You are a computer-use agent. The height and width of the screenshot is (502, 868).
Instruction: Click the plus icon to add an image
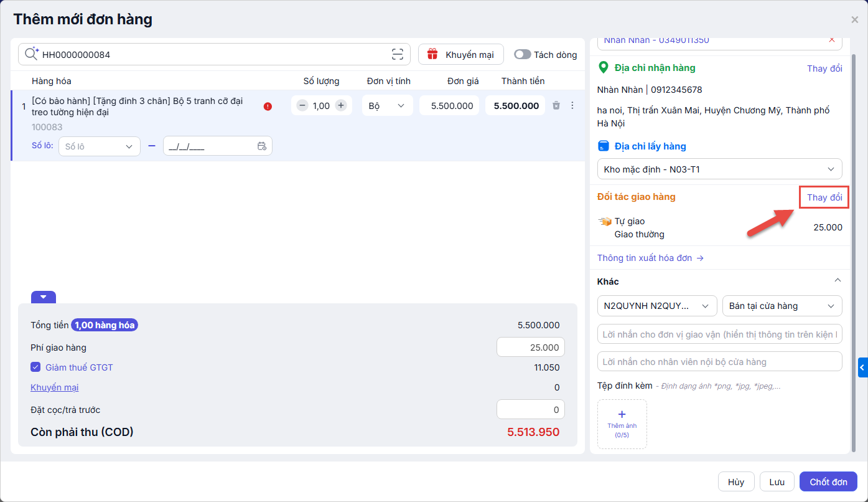[622, 414]
